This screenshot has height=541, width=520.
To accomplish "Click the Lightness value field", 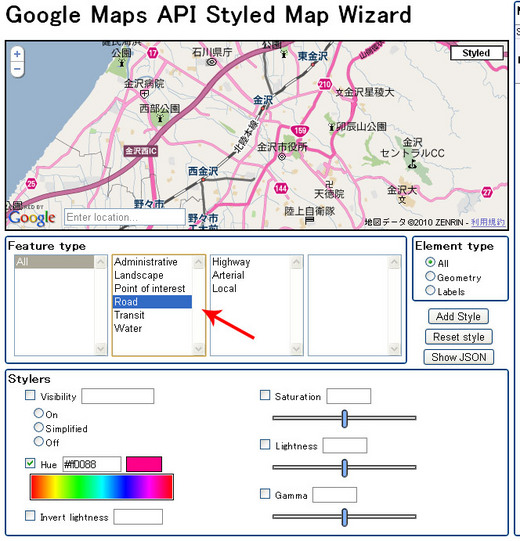I will tap(345, 445).
